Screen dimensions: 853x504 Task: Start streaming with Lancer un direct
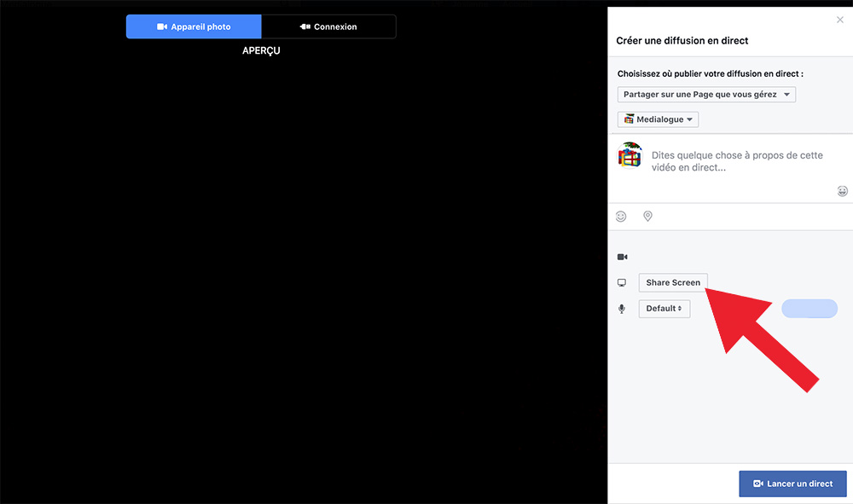[x=792, y=484]
